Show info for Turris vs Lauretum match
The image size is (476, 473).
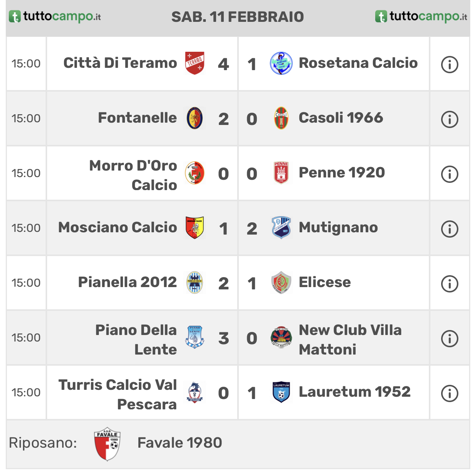(450, 393)
